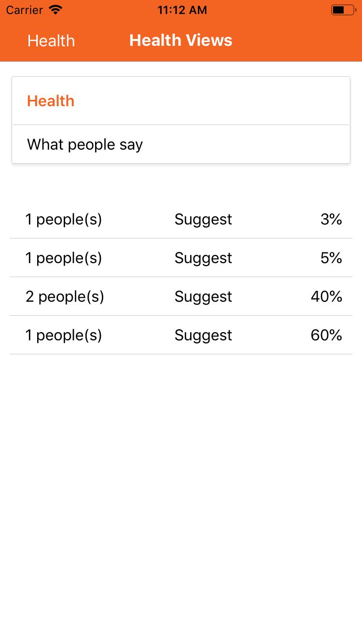Tap the 40% percentage value

pyautogui.click(x=326, y=296)
